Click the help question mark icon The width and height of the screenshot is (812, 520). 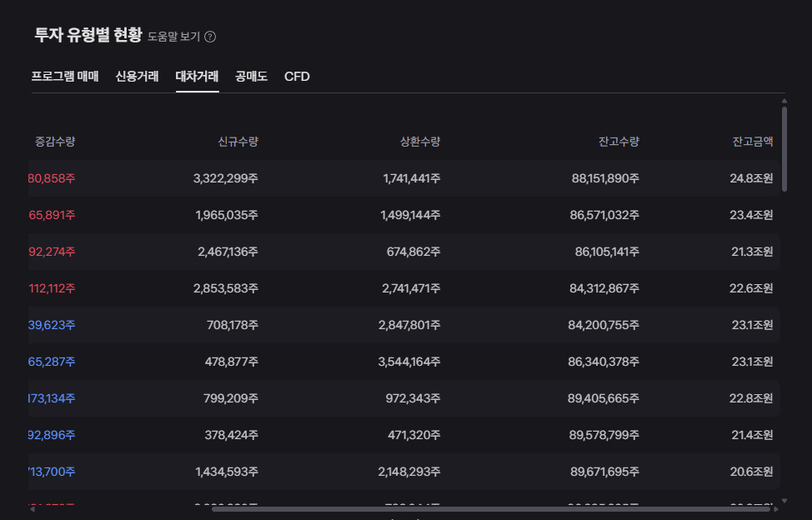(x=210, y=37)
